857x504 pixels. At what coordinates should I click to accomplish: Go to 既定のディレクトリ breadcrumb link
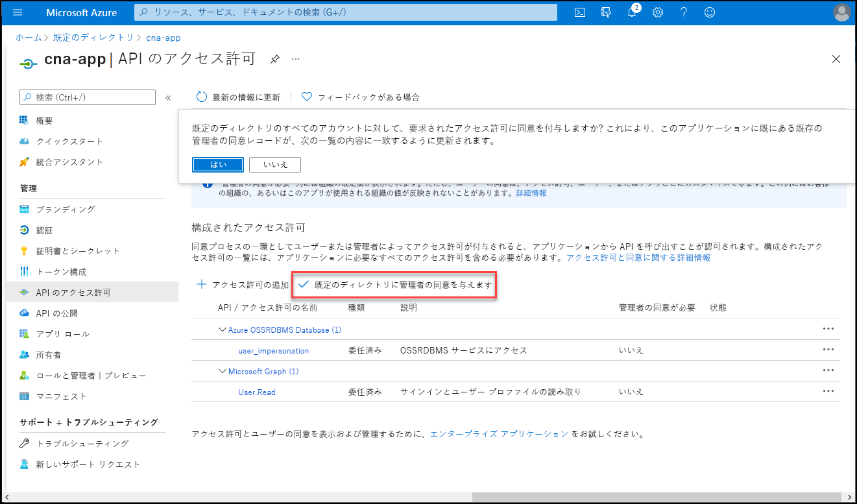[x=94, y=38]
